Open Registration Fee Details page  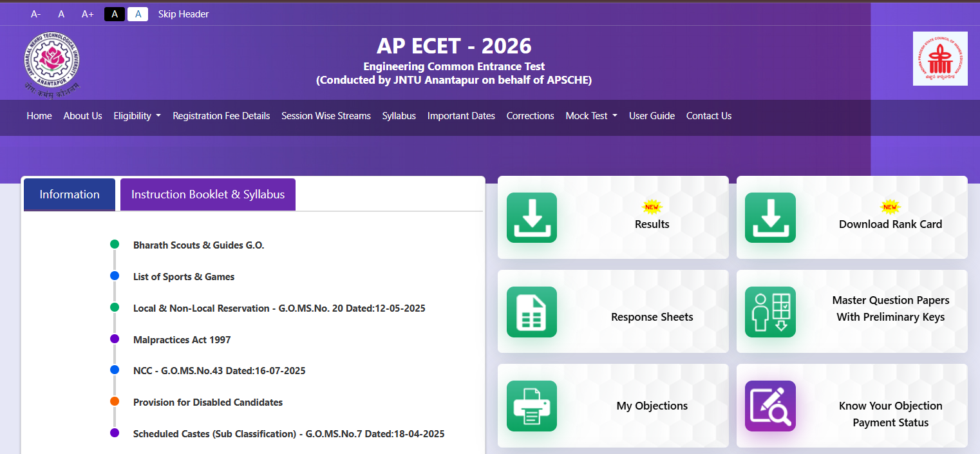tap(221, 116)
